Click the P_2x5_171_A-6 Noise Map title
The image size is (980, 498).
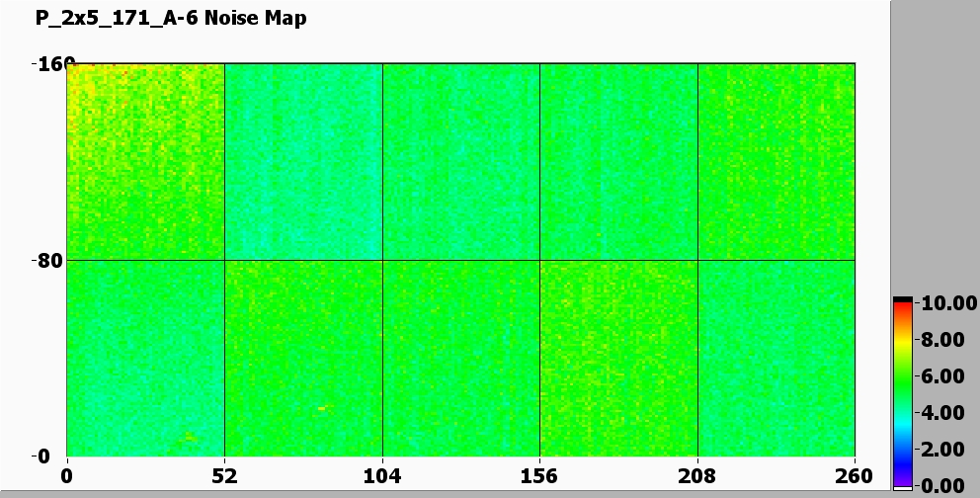pyautogui.click(x=171, y=19)
